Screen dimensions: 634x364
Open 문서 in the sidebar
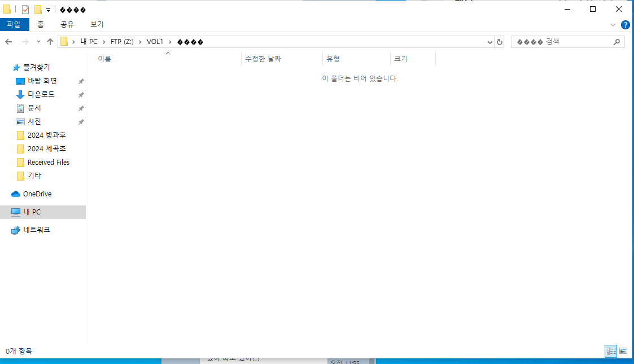click(x=34, y=108)
